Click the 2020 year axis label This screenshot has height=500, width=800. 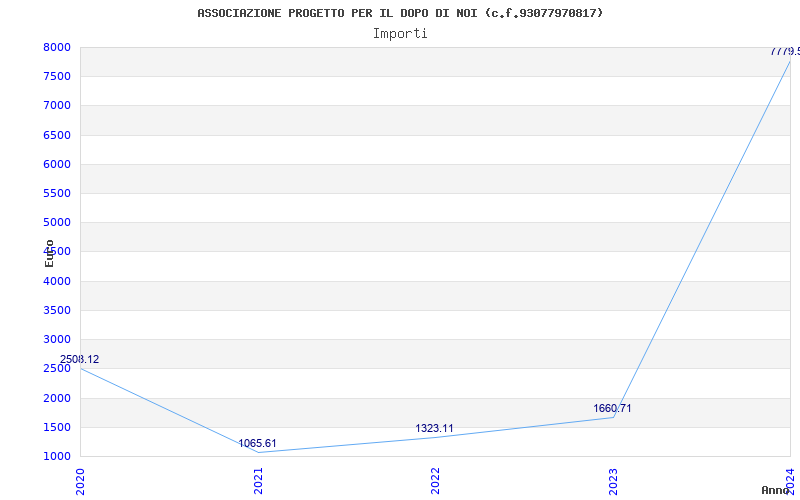click(x=80, y=482)
